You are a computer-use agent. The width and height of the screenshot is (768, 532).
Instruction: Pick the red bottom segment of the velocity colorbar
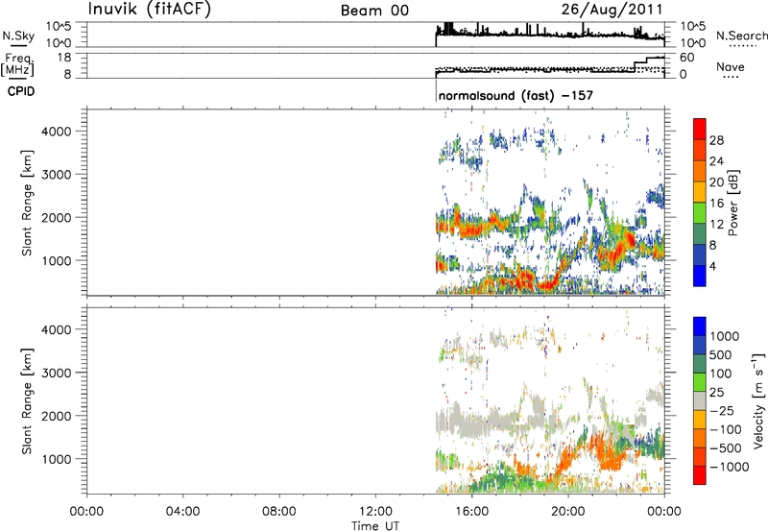tap(700, 475)
